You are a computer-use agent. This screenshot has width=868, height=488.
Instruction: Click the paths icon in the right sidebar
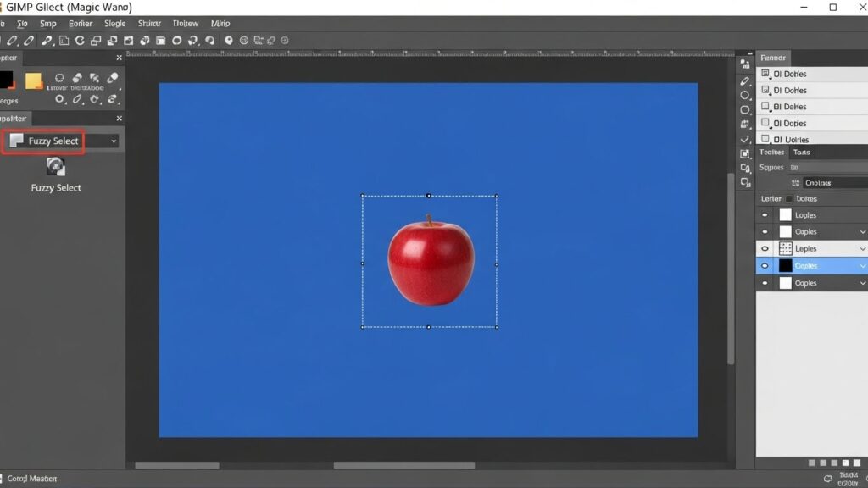(x=743, y=140)
